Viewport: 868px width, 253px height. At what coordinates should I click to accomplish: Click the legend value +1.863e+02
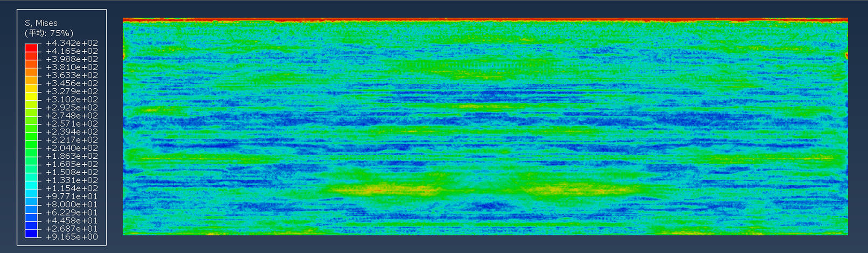coord(72,156)
